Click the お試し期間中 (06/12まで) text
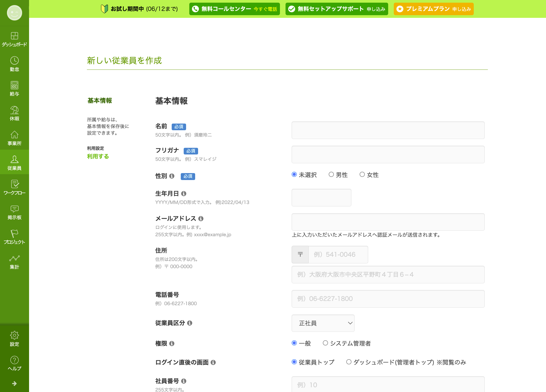 tap(144, 9)
